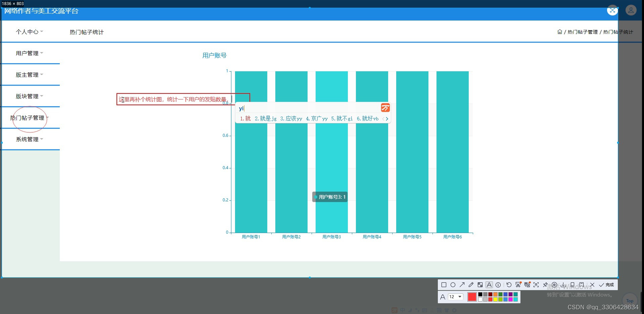This screenshot has width=644, height=314.
Task: Select the mosaic blur tool
Action: click(x=480, y=285)
